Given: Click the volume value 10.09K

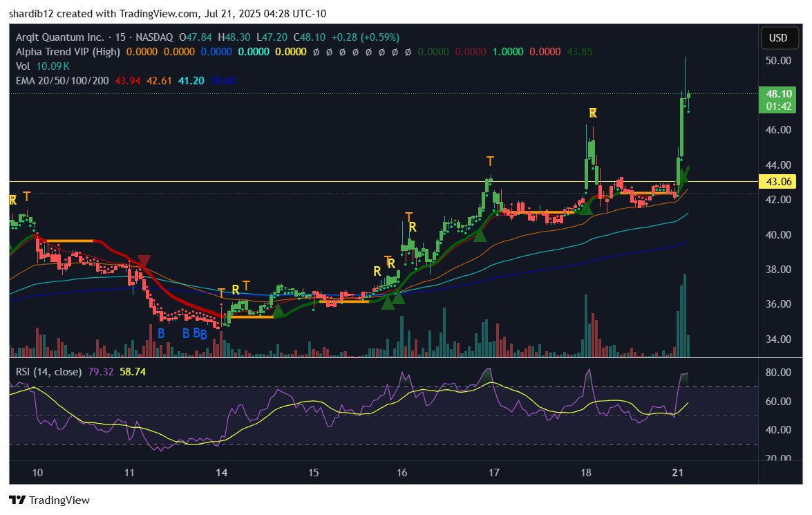Looking at the screenshot, I should pos(53,66).
